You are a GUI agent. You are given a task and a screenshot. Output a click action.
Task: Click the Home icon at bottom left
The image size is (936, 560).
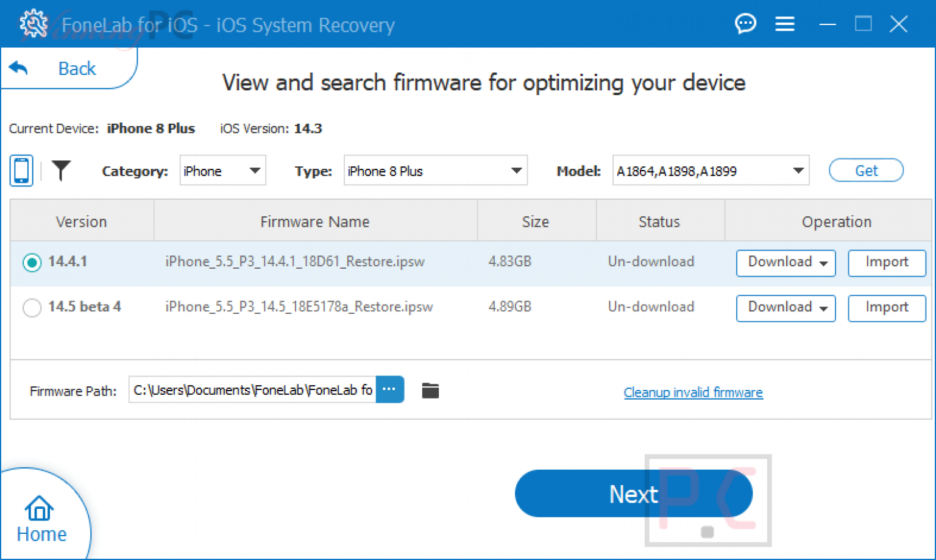tap(39, 508)
